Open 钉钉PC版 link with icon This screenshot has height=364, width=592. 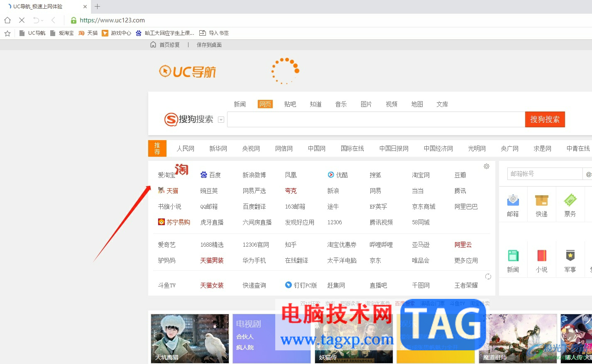click(x=301, y=285)
